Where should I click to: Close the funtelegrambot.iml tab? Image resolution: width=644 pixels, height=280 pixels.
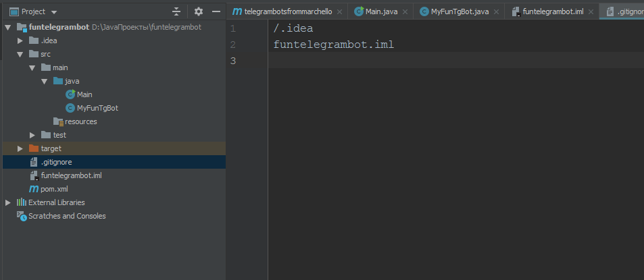point(591,12)
